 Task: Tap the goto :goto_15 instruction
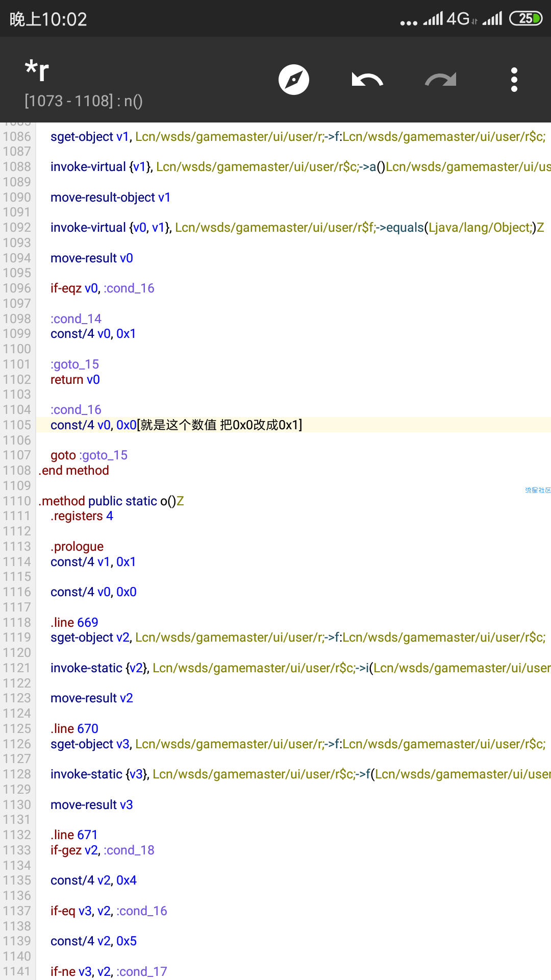point(89,455)
